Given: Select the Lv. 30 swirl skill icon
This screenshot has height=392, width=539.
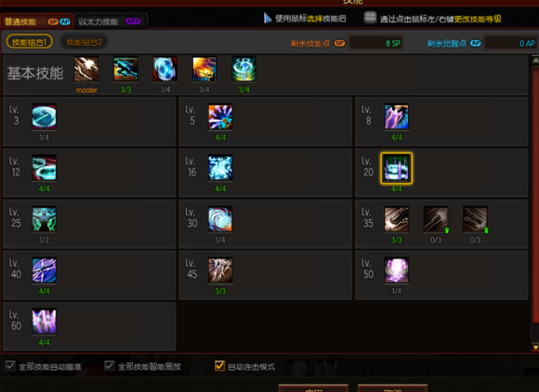Looking at the screenshot, I should click(x=220, y=219).
